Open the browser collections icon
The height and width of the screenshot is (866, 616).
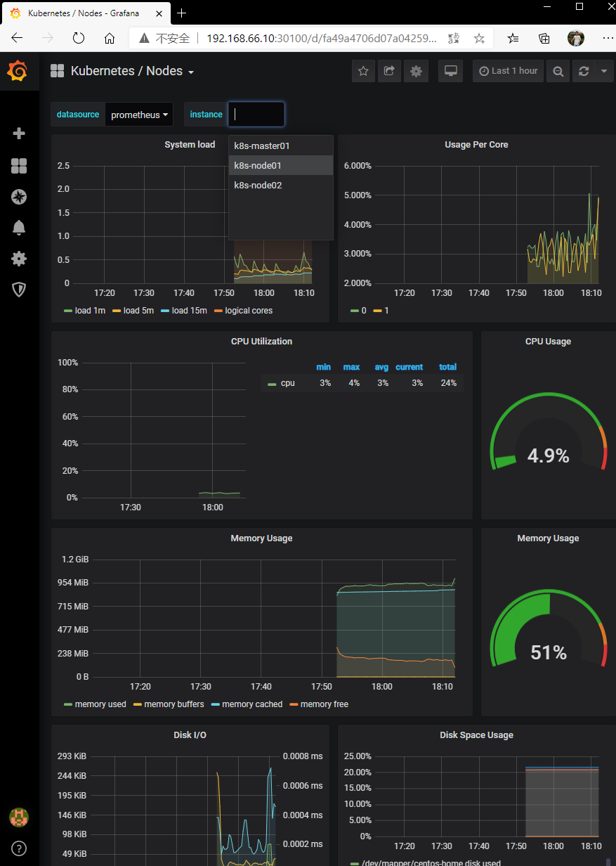pyautogui.click(x=544, y=39)
